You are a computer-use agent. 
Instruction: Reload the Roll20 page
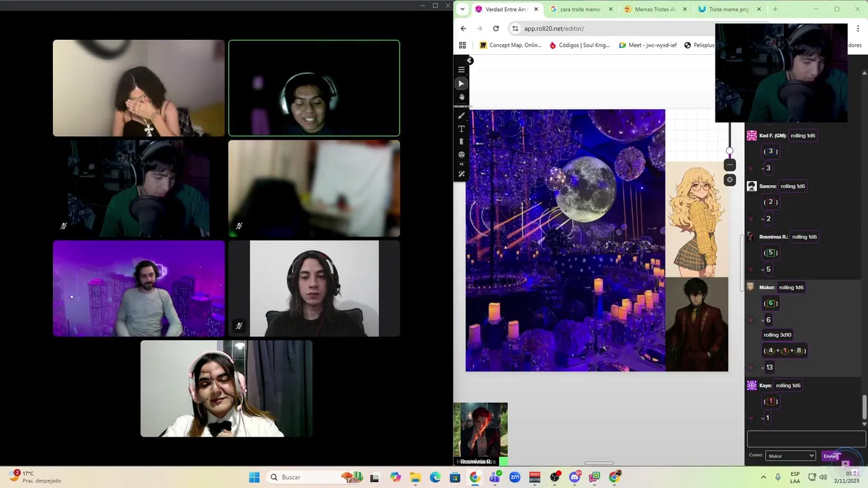tap(496, 28)
